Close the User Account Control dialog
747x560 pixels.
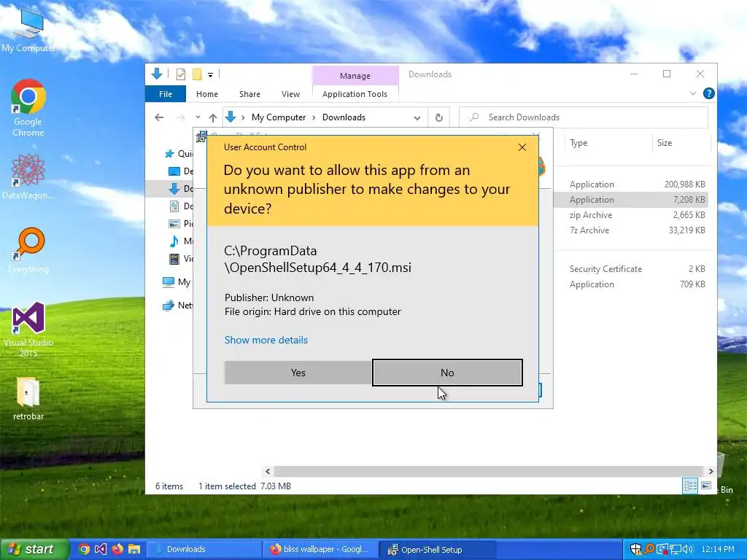522,147
